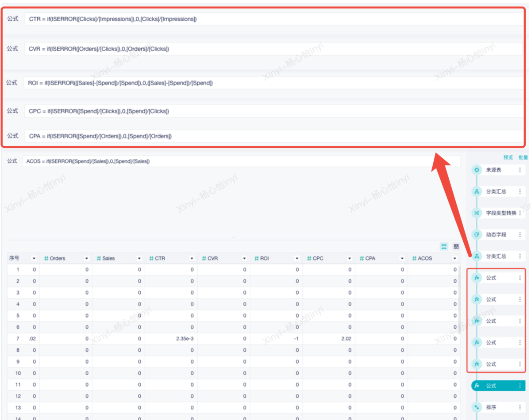Click the 来源表 node icon
The width and height of the screenshot is (531, 420).
pyautogui.click(x=477, y=170)
